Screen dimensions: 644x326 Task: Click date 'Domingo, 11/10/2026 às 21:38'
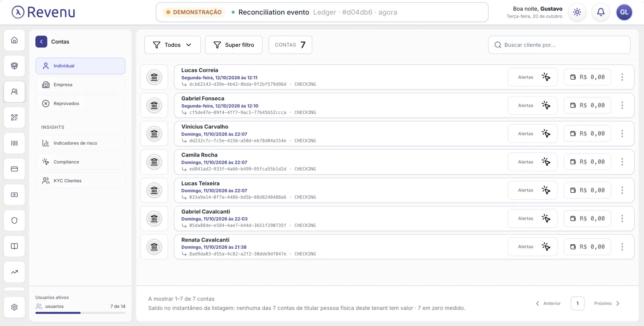(x=214, y=247)
